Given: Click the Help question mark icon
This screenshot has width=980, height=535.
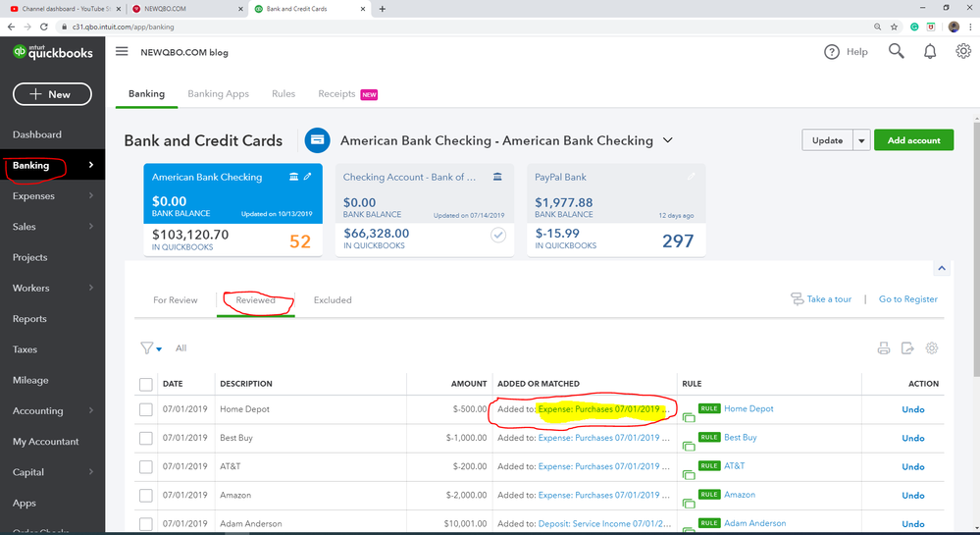Looking at the screenshot, I should [x=831, y=52].
